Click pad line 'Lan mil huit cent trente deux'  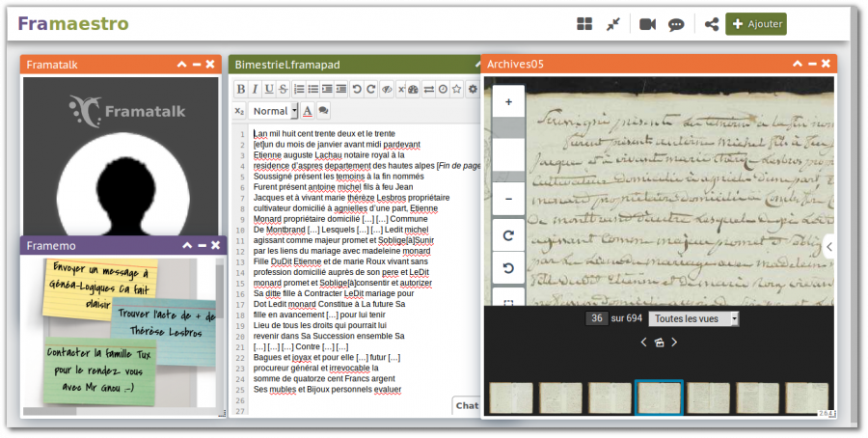[x=324, y=133]
